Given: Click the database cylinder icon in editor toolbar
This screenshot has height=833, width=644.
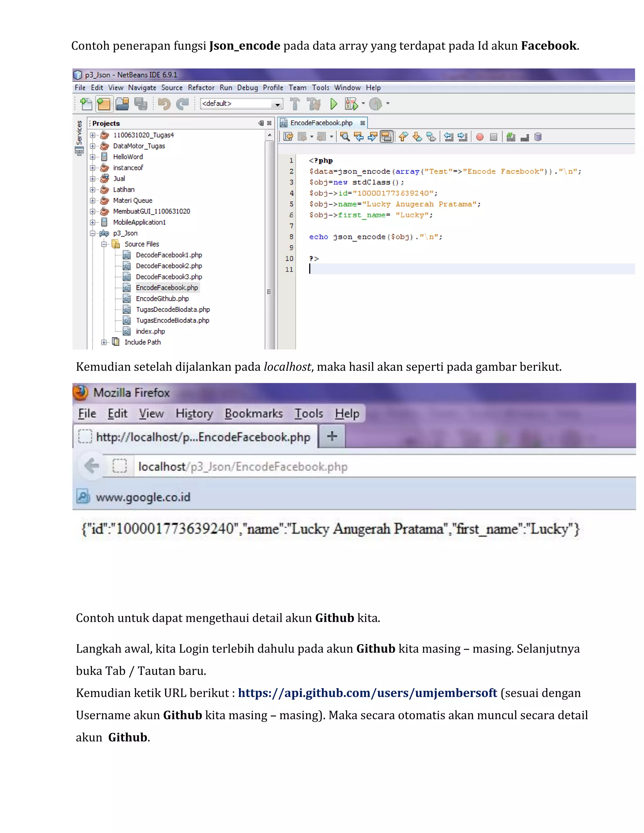Looking at the screenshot, I should [538, 136].
